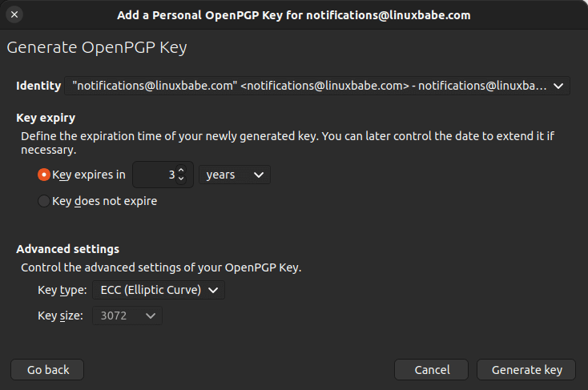Click the "Key size:" label
Viewport: 588px width, 390px height.
[x=60, y=316]
